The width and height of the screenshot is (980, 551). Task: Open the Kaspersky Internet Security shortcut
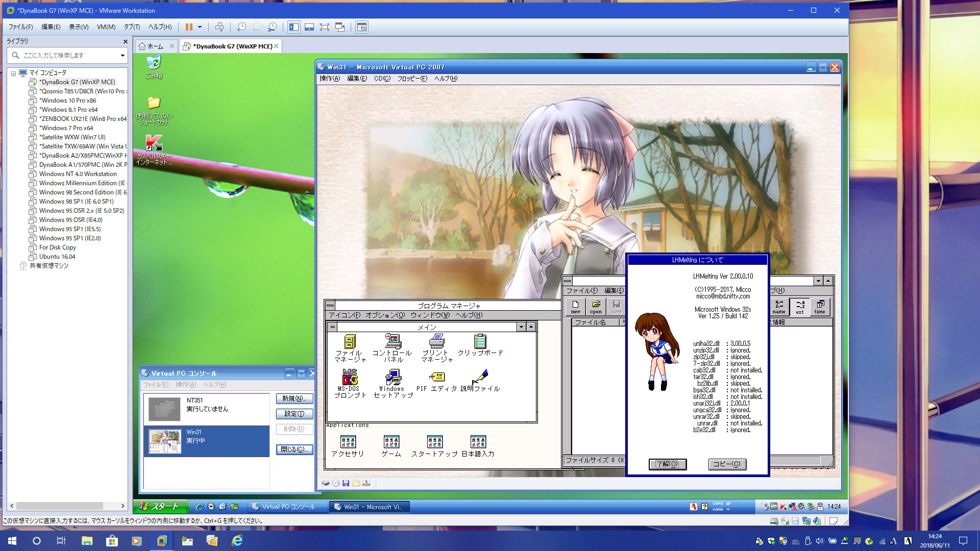(x=154, y=150)
